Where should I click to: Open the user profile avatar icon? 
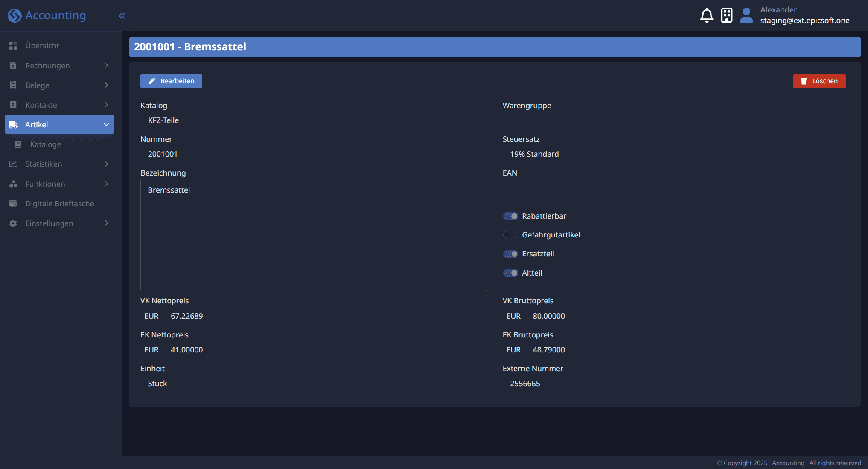click(x=746, y=15)
